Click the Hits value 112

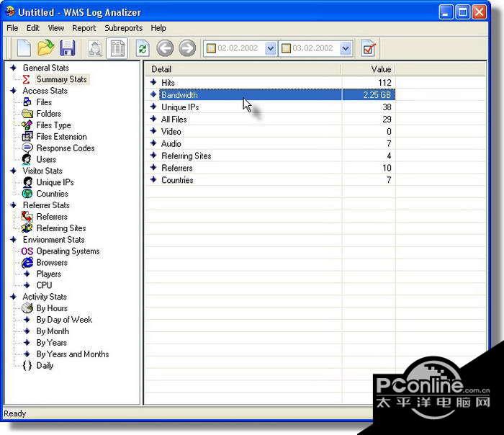(x=384, y=83)
